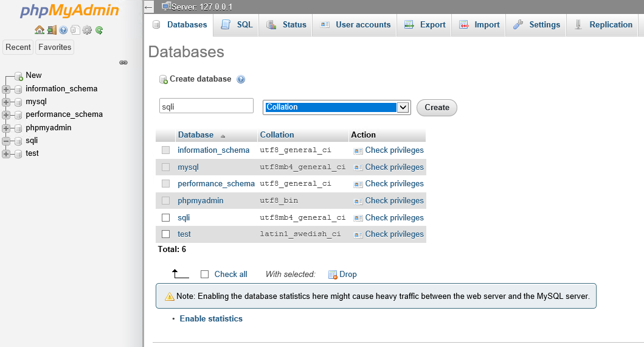
Task: Open navigation panel settings gear icon
Action: pyautogui.click(x=87, y=30)
